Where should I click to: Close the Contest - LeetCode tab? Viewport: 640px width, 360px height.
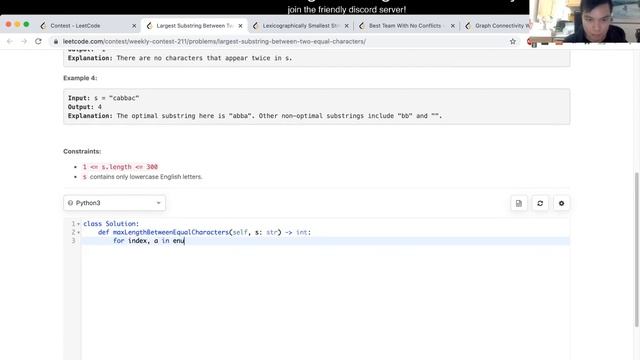[x=134, y=25]
